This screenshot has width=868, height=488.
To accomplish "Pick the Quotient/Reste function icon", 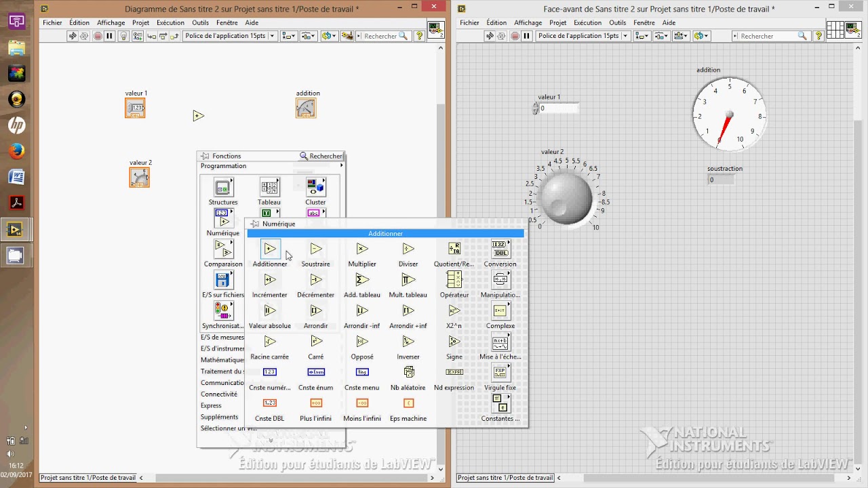I will point(454,249).
